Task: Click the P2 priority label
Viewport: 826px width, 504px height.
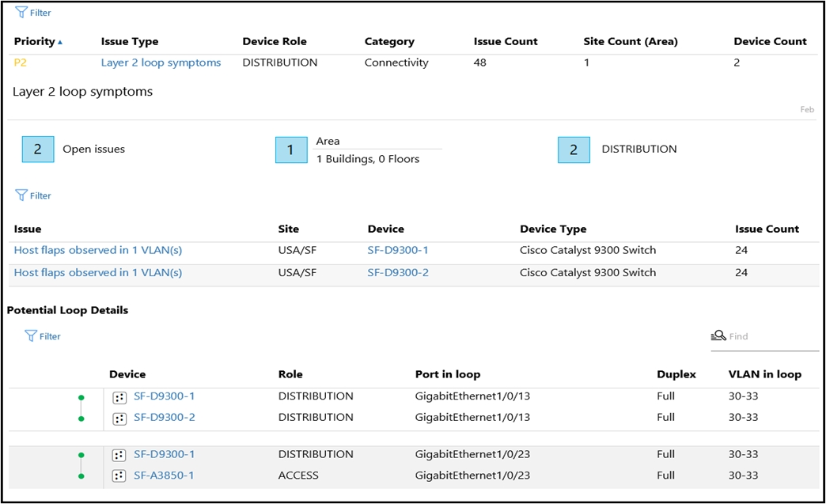Action: 20,63
